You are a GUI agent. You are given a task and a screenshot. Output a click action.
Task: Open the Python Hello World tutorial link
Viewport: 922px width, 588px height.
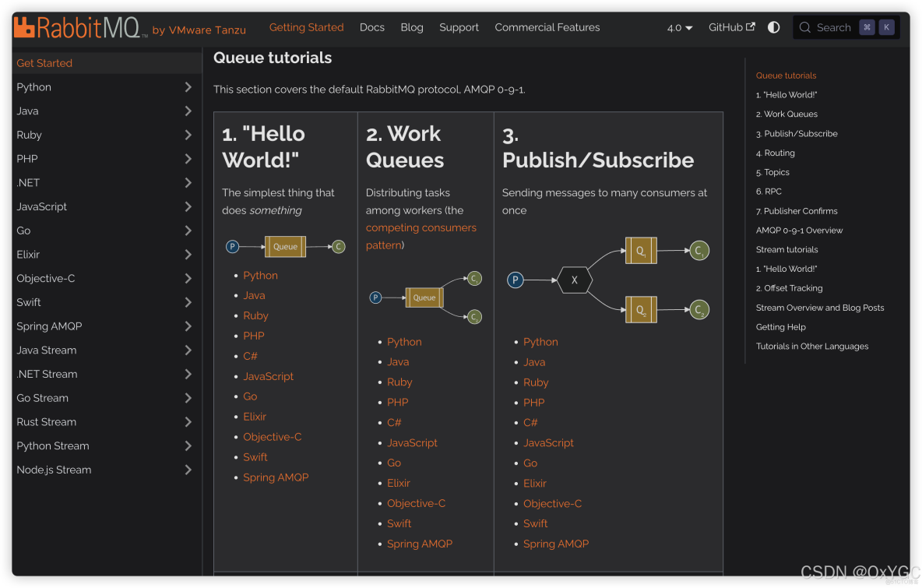coord(260,276)
